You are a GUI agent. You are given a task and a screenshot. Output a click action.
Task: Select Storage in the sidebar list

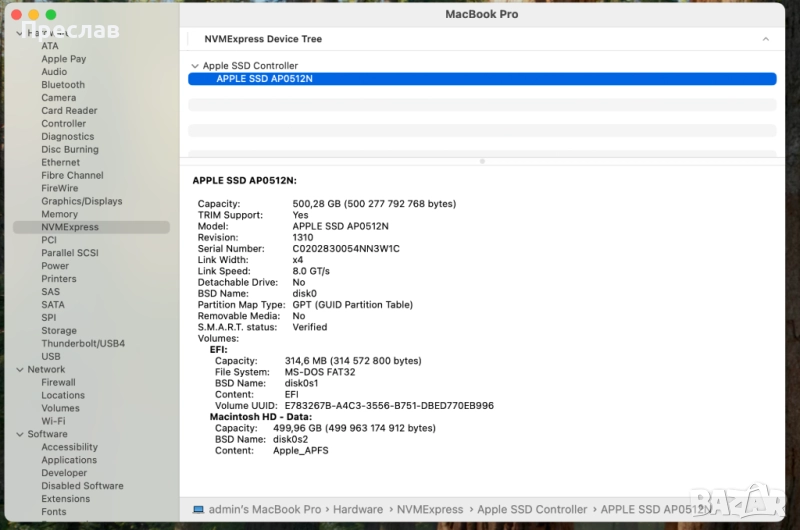click(x=58, y=331)
